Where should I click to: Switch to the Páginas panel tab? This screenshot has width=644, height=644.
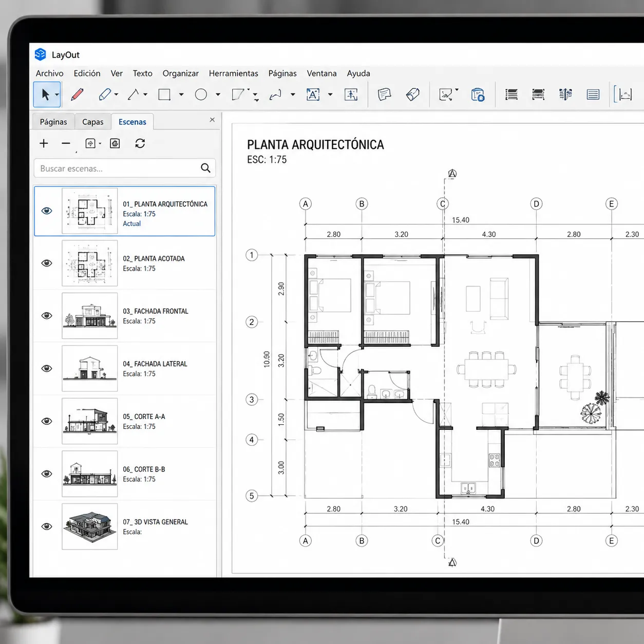[53, 122]
